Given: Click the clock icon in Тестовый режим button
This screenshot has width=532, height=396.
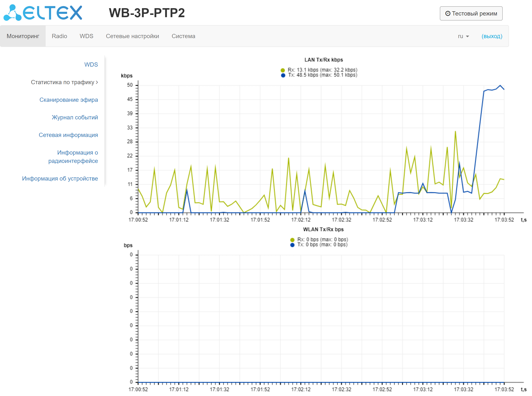Looking at the screenshot, I should pyautogui.click(x=447, y=13).
